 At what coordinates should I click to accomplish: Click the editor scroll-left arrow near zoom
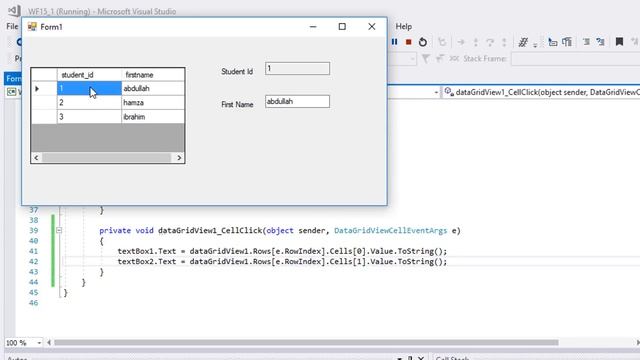(49, 343)
